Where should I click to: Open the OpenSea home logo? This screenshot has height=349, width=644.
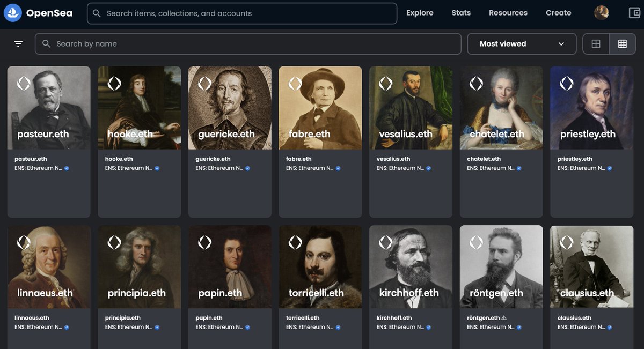pyautogui.click(x=38, y=13)
